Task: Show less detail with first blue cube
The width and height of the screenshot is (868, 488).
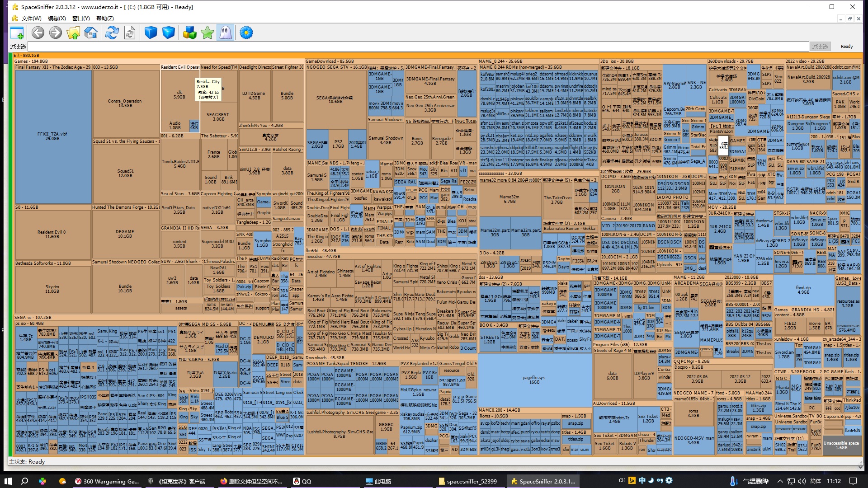Action: [x=151, y=33]
